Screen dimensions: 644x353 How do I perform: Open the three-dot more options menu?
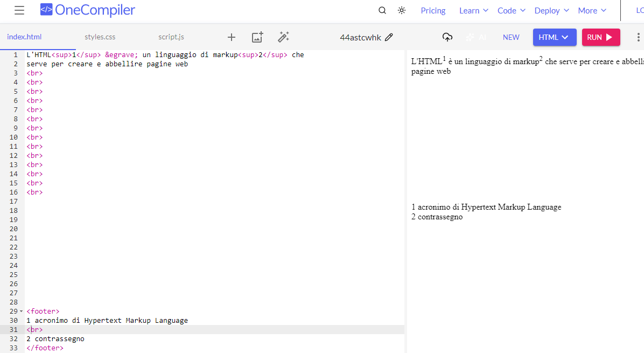[639, 37]
